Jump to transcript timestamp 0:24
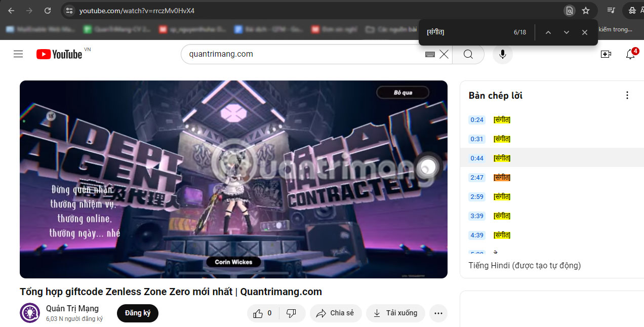 coord(477,120)
